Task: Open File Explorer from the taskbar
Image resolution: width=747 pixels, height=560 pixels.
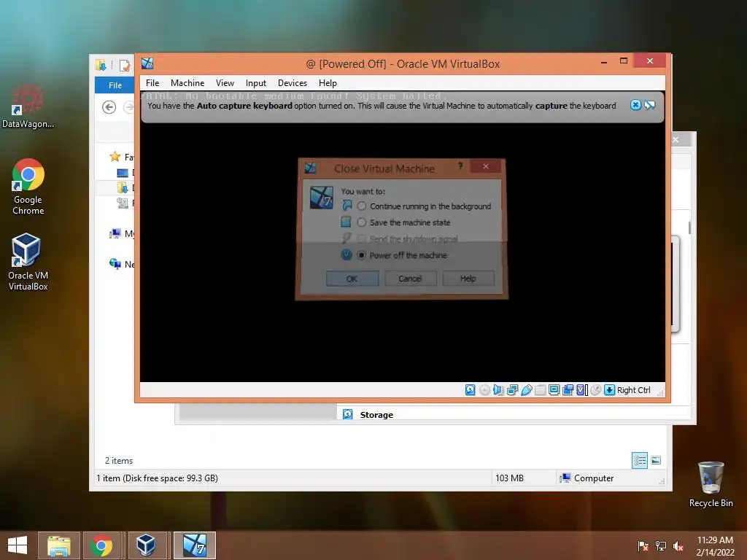Action: coord(59,545)
